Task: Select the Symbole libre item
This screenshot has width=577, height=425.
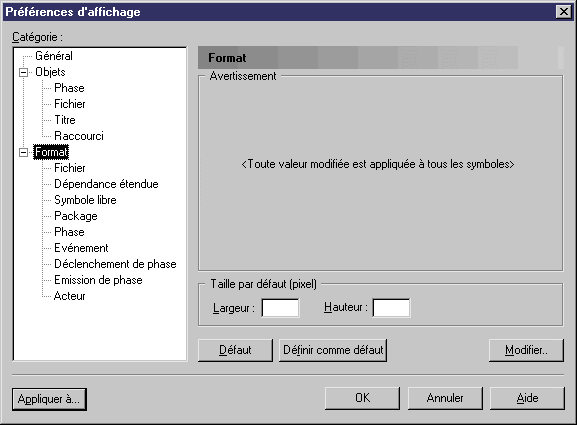Action: [x=85, y=200]
